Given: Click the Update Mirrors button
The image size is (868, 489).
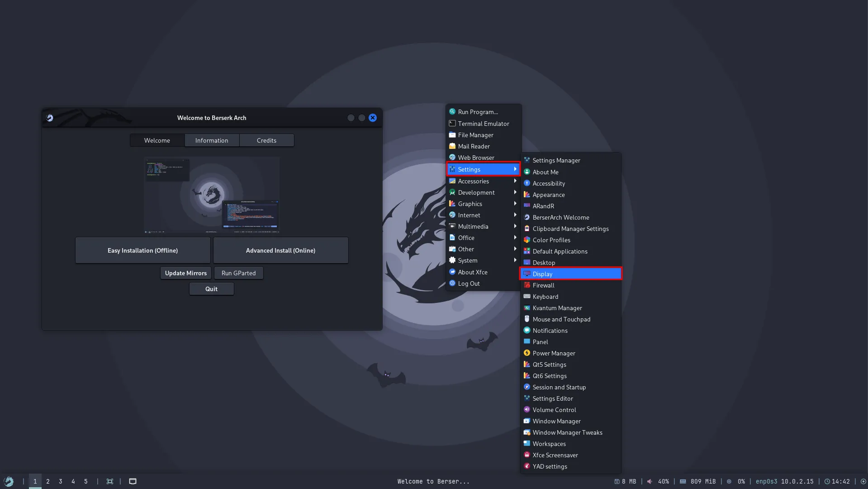Looking at the screenshot, I should [x=185, y=273].
